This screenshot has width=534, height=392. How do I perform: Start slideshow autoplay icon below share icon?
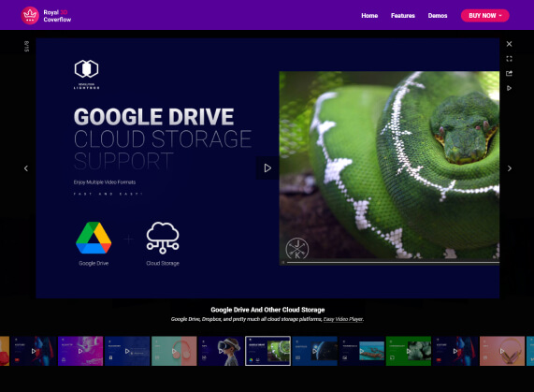coord(509,88)
